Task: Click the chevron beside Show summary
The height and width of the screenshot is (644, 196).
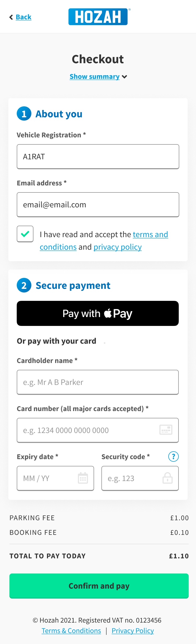Action: 125,77
